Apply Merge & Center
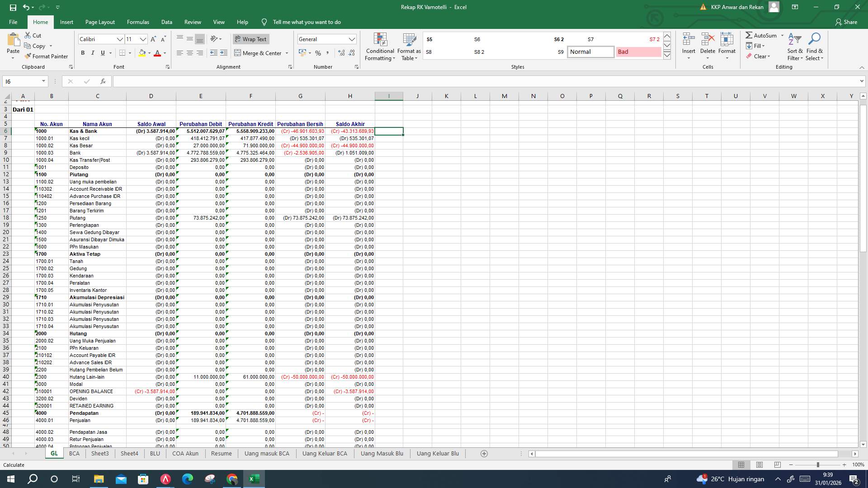Screen dimensions: 868x488 coord(258,53)
